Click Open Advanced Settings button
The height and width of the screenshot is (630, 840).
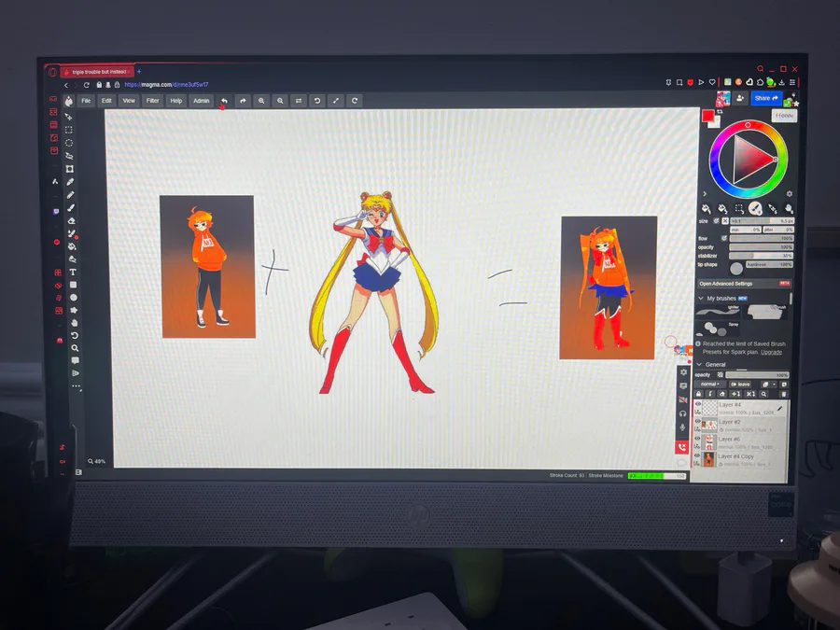744,284
